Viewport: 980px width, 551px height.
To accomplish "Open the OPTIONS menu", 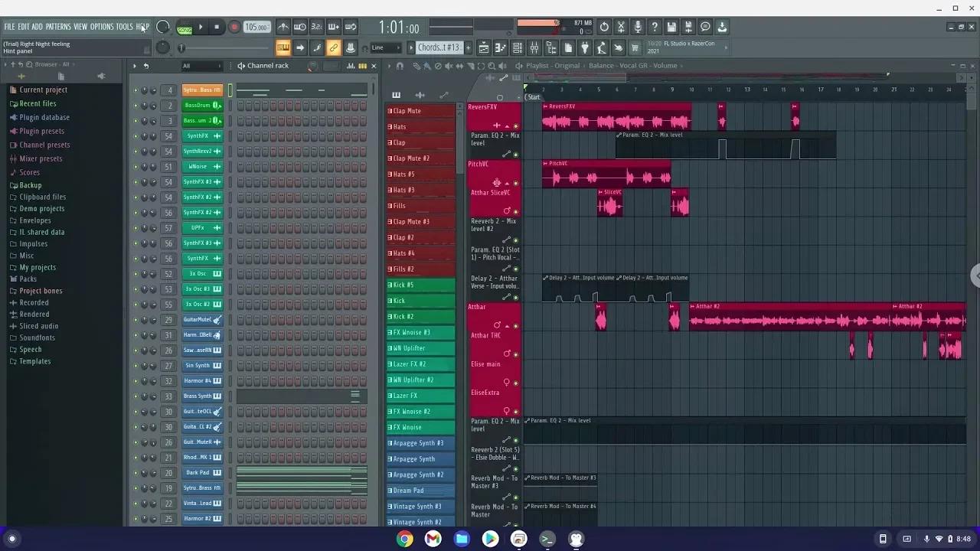I will click(102, 27).
